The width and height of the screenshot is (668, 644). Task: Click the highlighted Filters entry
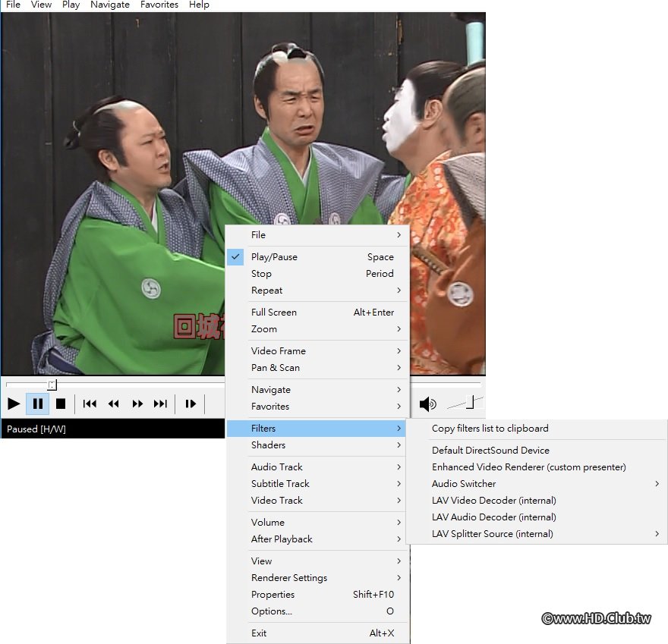317,429
